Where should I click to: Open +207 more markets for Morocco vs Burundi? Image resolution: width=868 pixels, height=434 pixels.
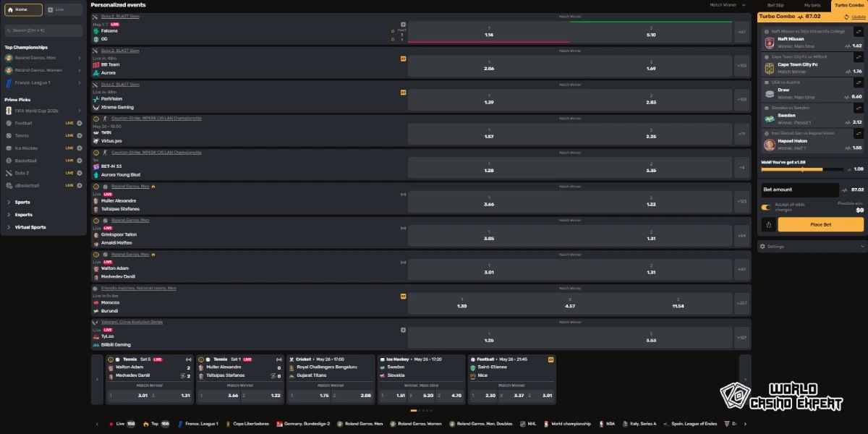point(741,302)
